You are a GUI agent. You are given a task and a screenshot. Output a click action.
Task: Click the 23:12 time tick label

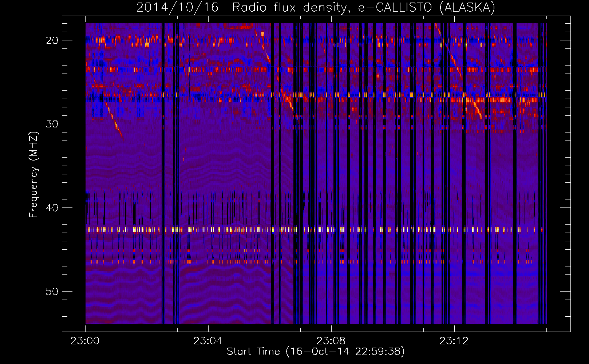(454, 341)
